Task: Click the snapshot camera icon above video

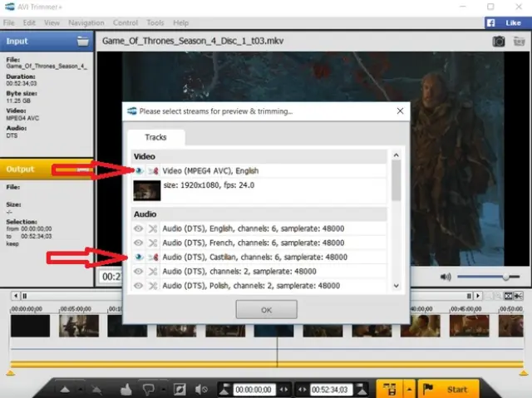Action: pyautogui.click(x=499, y=40)
